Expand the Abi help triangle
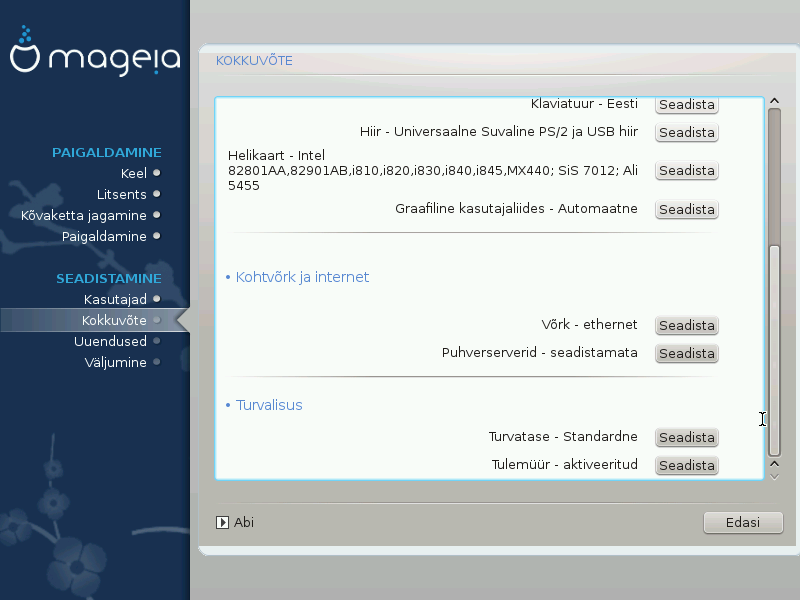The image size is (800, 600). tap(223, 522)
